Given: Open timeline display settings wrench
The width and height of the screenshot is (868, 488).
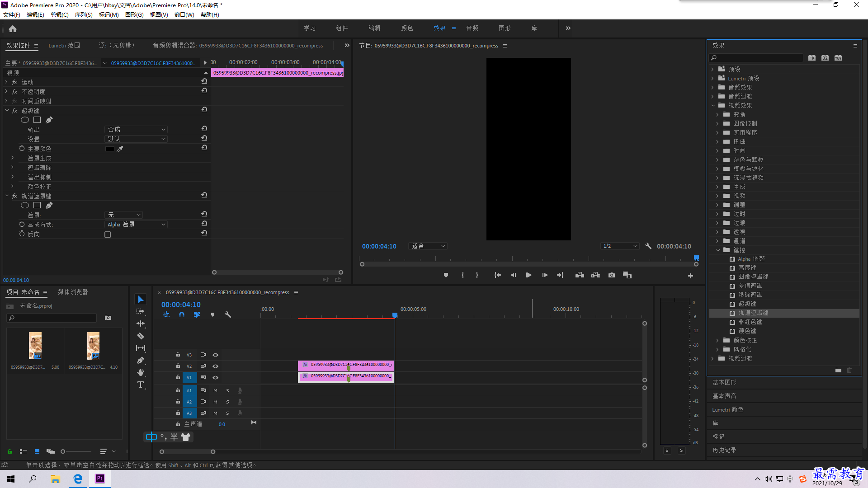Looking at the screenshot, I should 228,314.
